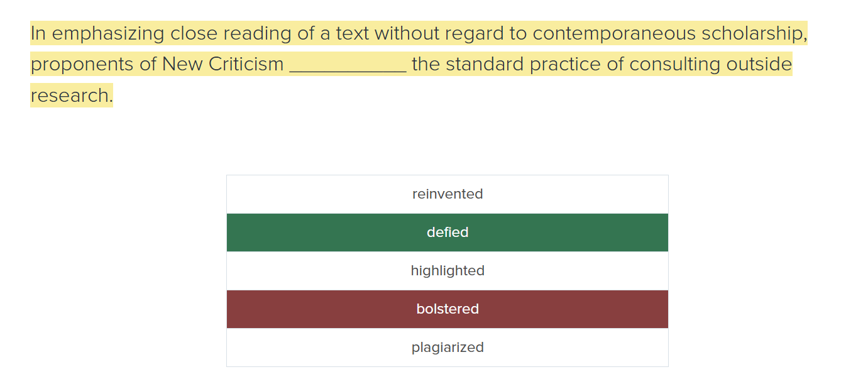The width and height of the screenshot is (868, 384).
Task: Choose the 'plagiarized' answer option
Action: pyautogui.click(x=448, y=348)
